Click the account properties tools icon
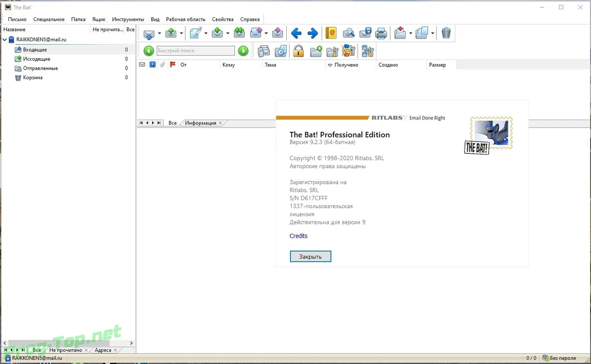This screenshot has height=364, width=591. [368, 51]
